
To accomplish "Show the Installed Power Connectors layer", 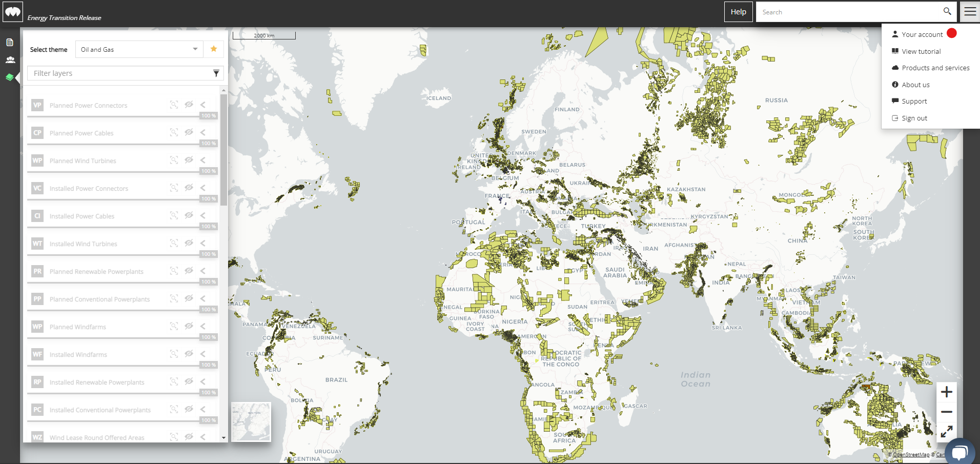I will (x=189, y=188).
